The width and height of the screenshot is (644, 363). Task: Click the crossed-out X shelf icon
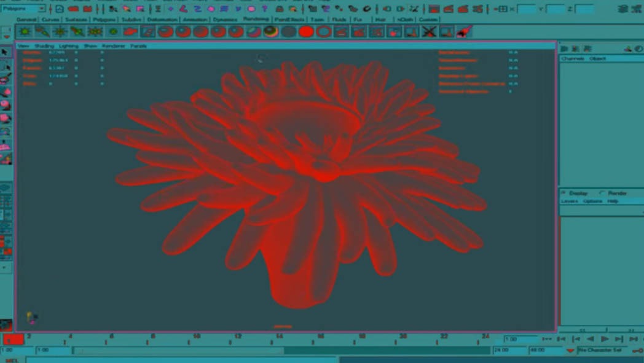[x=429, y=31]
